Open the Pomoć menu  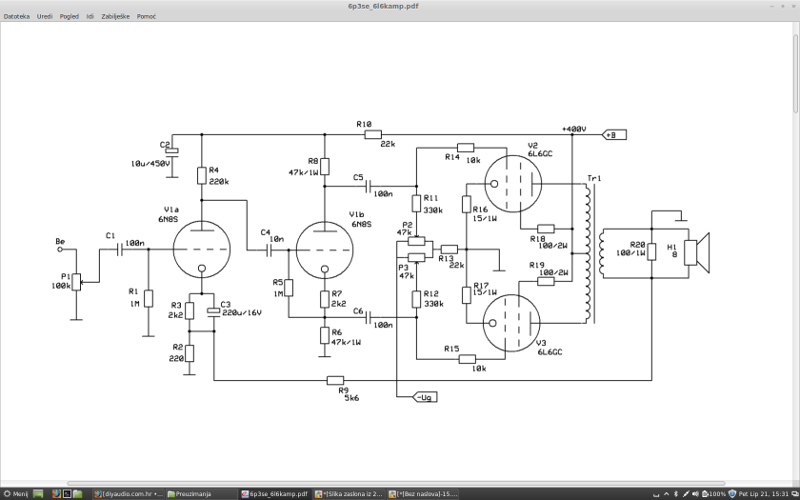coord(146,17)
